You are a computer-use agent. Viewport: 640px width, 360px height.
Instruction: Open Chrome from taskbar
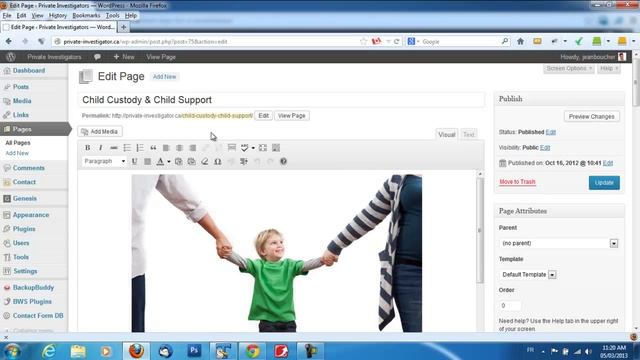point(252,351)
